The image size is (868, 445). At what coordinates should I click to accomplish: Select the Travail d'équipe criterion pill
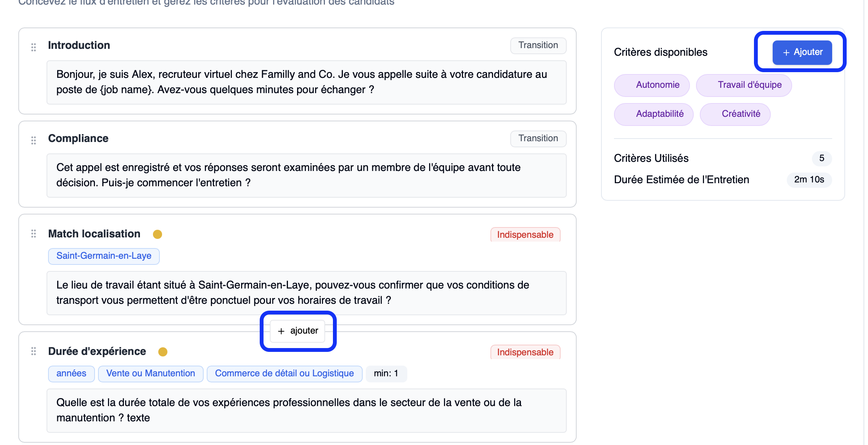pyautogui.click(x=743, y=85)
